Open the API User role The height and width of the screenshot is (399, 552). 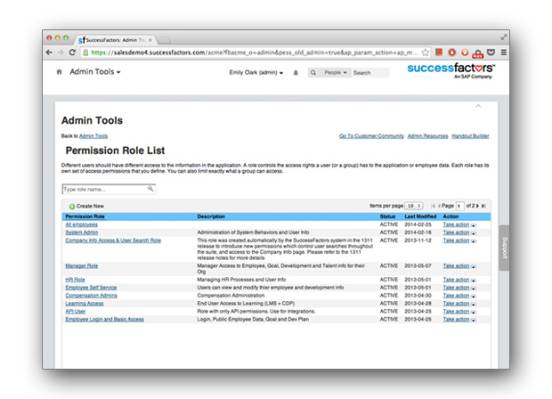tap(75, 311)
